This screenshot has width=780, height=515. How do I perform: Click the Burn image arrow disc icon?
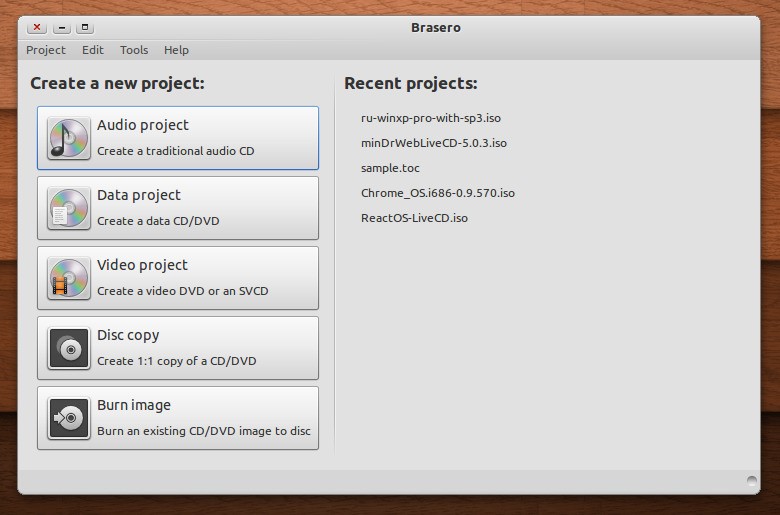pyautogui.click(x=69, y=418)
